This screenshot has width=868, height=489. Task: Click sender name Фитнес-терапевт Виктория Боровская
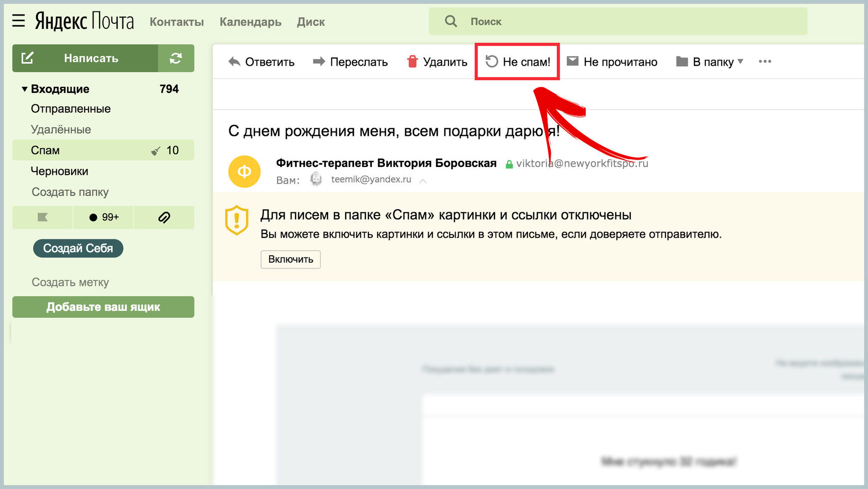coord(386,163)
